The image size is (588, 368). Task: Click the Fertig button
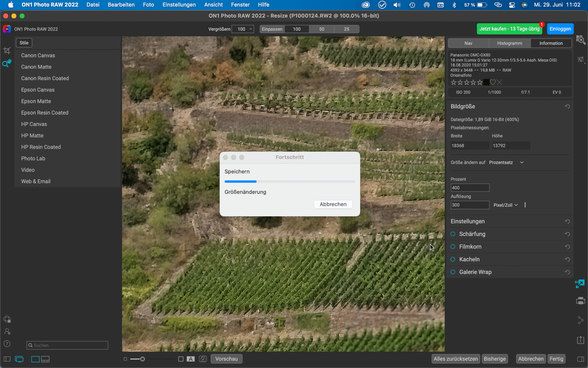tap(556, 359)
